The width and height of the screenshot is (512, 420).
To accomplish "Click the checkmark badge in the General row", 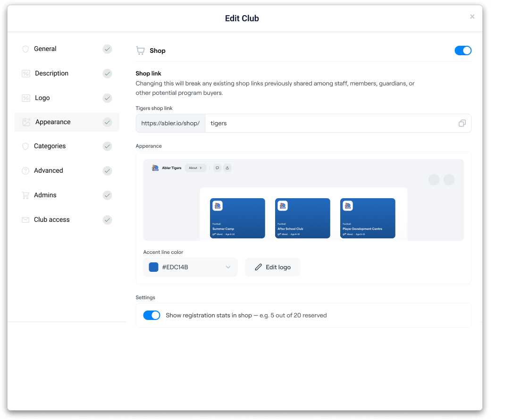I will 108,49.
